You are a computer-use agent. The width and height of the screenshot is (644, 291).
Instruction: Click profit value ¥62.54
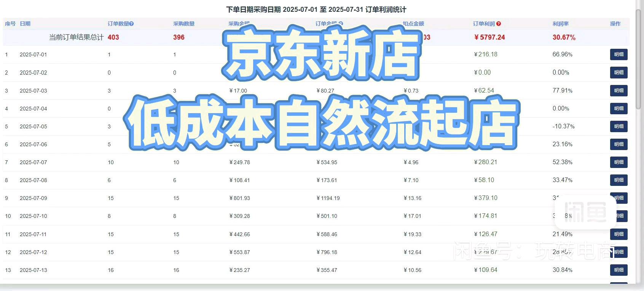point(484,91)
